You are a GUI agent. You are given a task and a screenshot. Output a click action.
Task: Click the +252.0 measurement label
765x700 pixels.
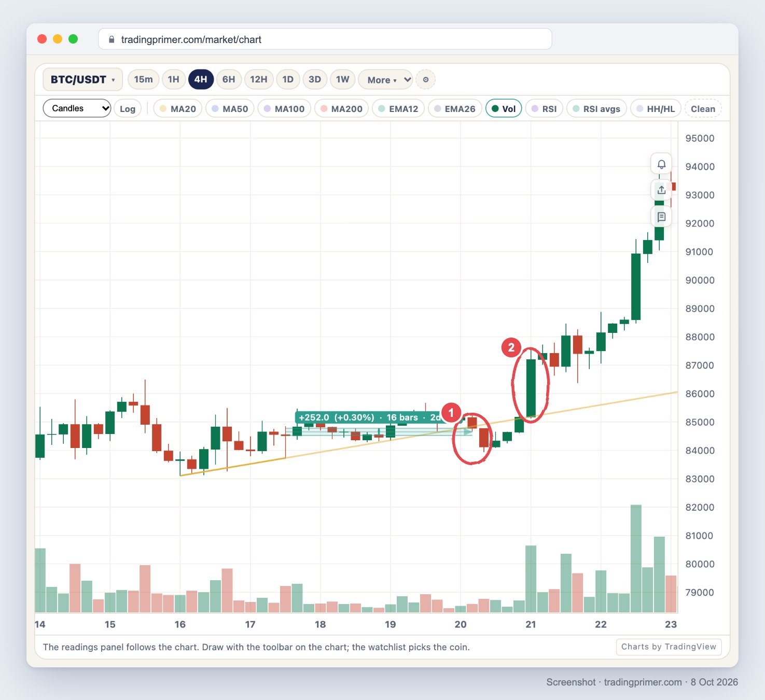point(368,417)
